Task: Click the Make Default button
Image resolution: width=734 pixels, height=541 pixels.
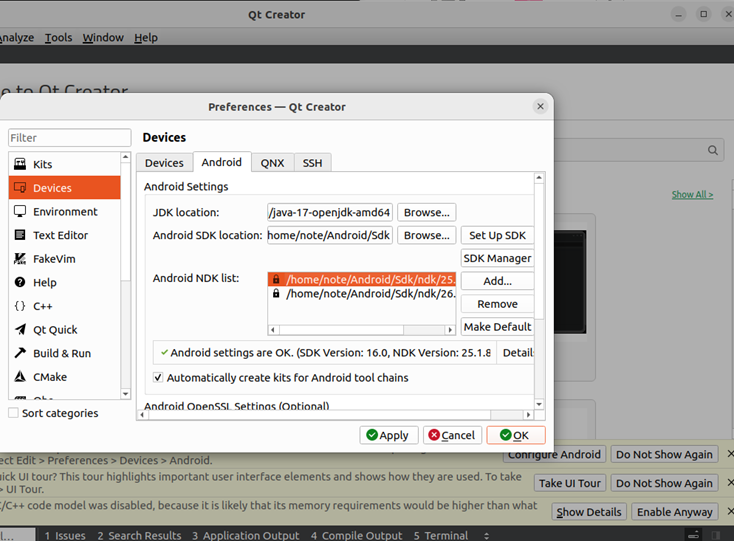Action: (x=497, y=327)
